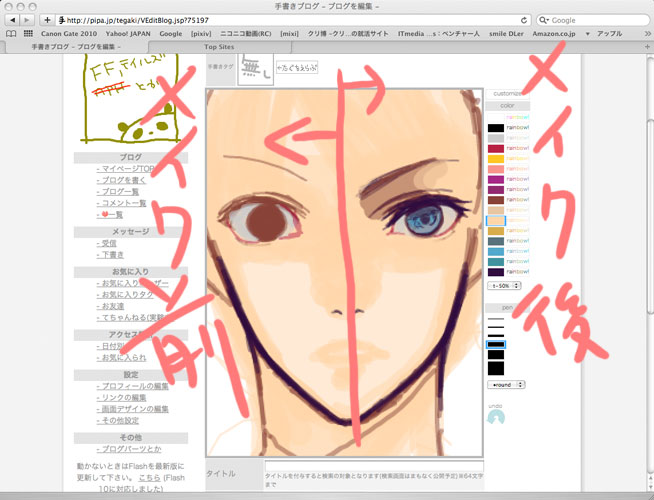
Task: Click the undo arrow icon
Action: 496,417
